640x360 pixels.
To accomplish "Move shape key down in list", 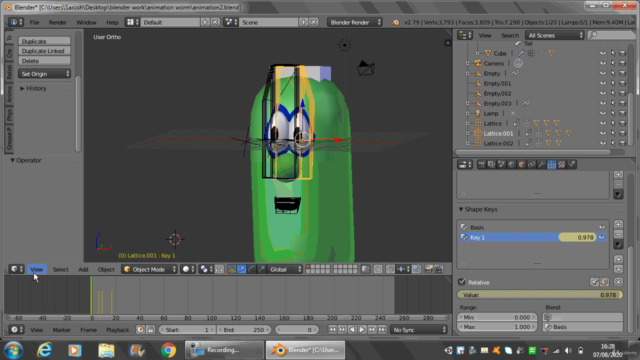I will click(618, 269).
